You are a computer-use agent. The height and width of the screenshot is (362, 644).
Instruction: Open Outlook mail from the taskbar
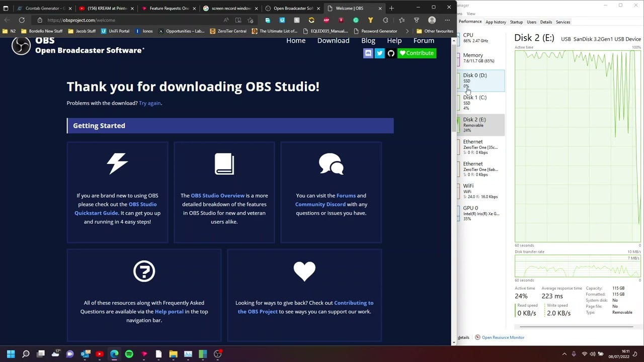pyautogui.click(x=85, y=354)
